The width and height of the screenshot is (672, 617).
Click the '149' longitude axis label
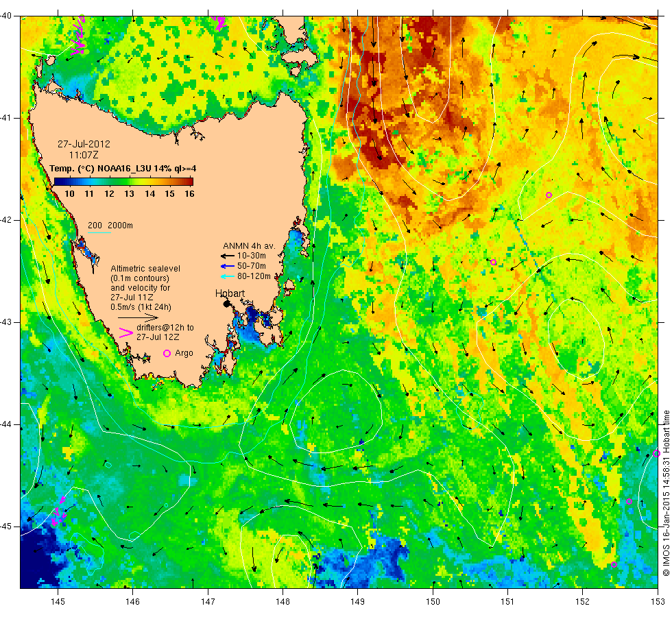(x=357, y=602)
